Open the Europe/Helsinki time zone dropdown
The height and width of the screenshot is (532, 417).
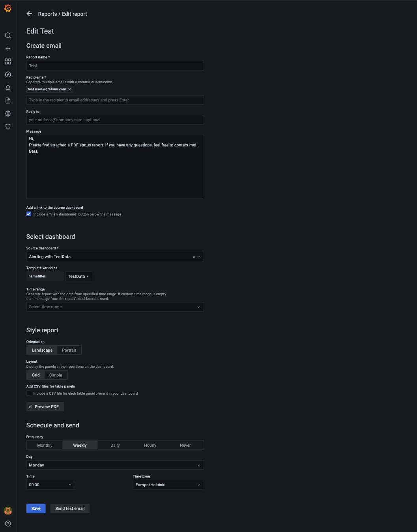point(168,485)
